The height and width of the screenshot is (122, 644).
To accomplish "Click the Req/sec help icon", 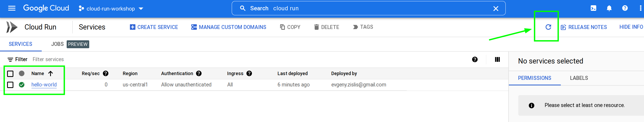I will (x=106, y=74).
